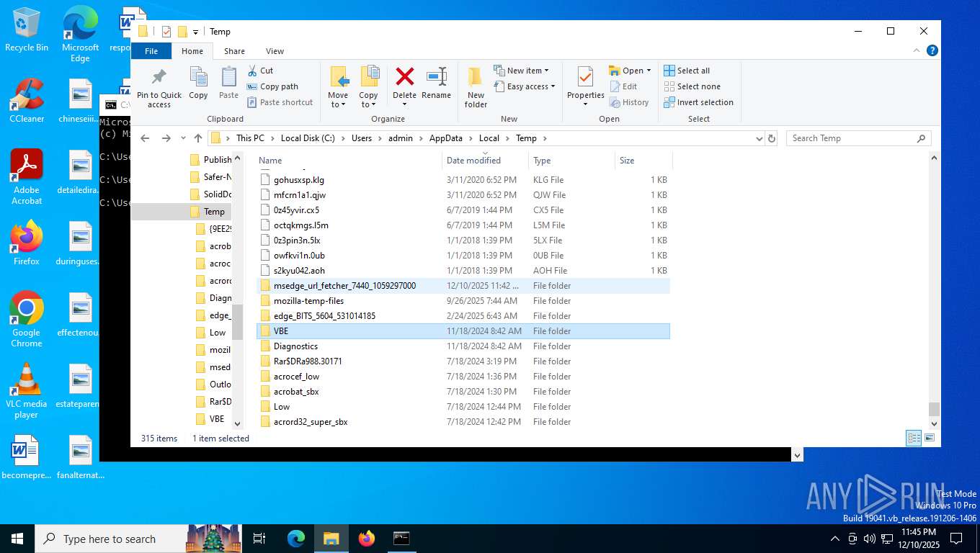Open Microsoft Edge from the taskbar
The height and width of the screenshot is (553, 980).
[x=296, y=539]
